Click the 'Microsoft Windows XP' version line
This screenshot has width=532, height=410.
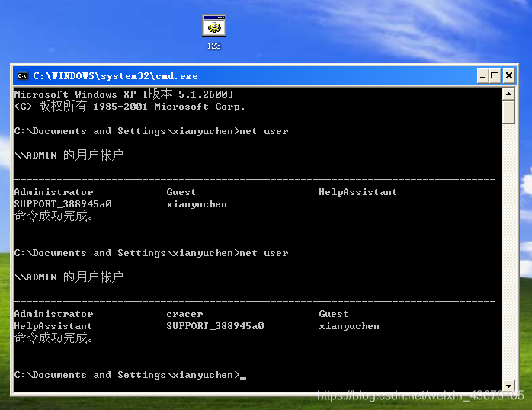[123, 94]
